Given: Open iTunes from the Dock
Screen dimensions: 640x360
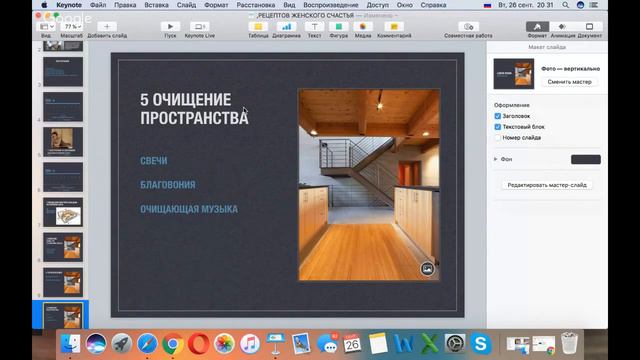Looking at the screenshot, I should click(250, 344).
